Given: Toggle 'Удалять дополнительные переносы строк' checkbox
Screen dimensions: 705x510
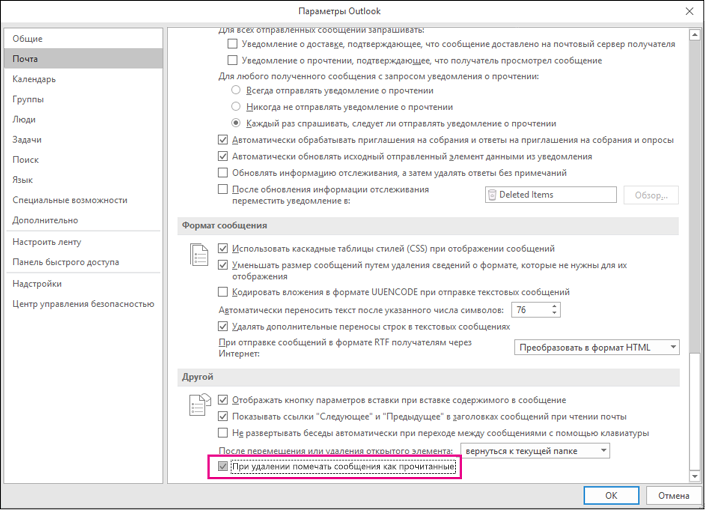Looking at the screenshot, I should pyautogui.click(x=223, y=326).
